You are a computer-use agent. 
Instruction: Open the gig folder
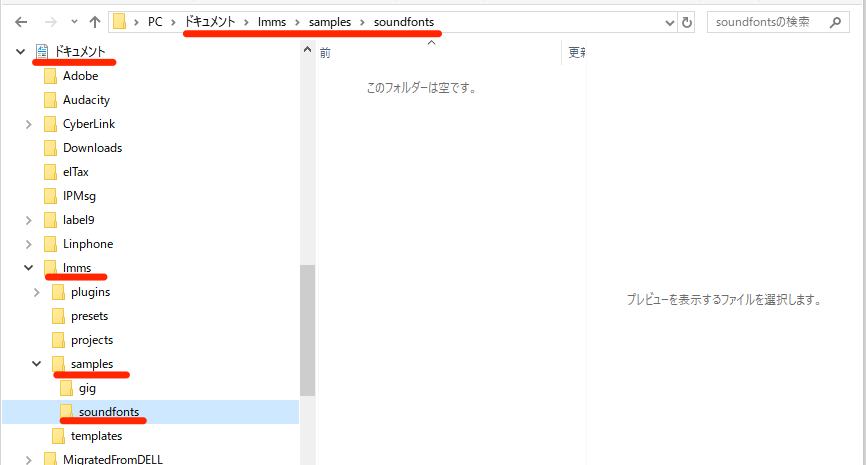(x=87, y=388)
